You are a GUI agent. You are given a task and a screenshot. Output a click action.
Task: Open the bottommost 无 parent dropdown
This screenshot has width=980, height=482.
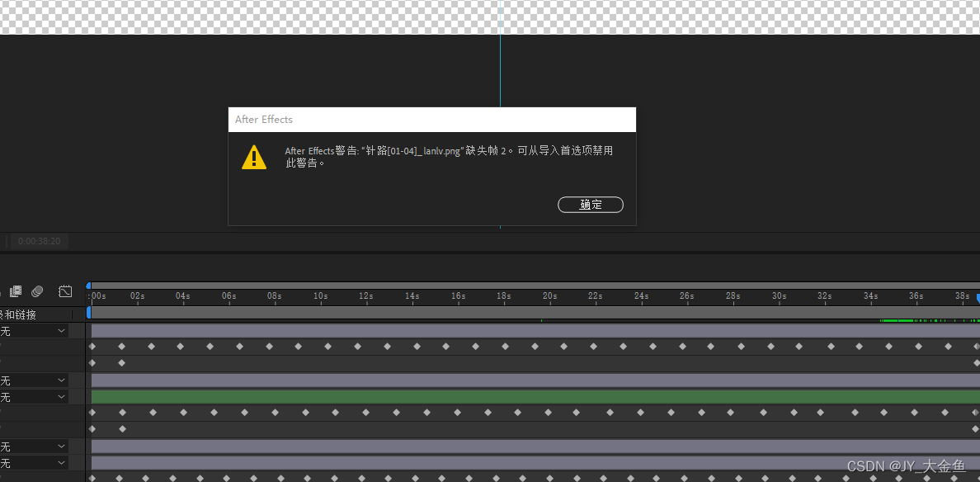point(34,463)
